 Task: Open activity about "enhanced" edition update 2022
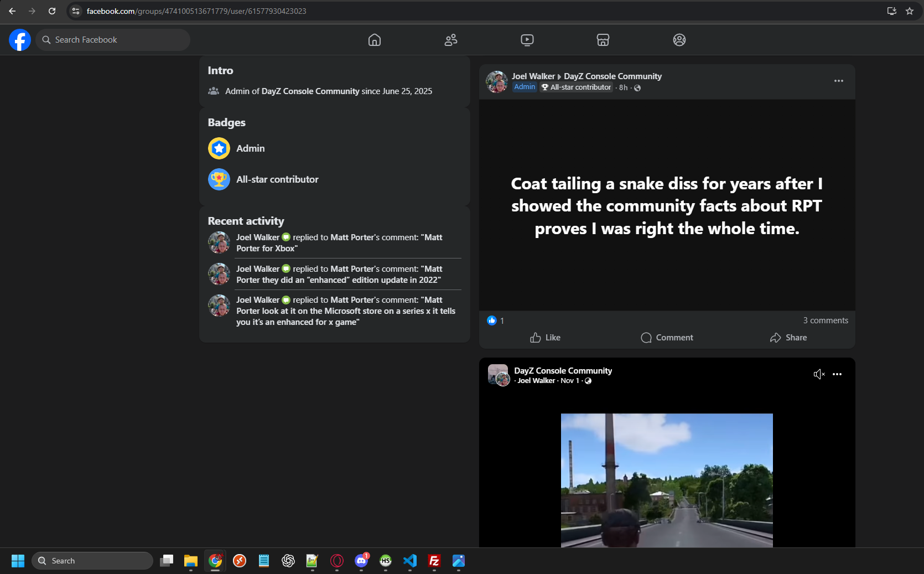pyautogui.click(x=340, y=275)
